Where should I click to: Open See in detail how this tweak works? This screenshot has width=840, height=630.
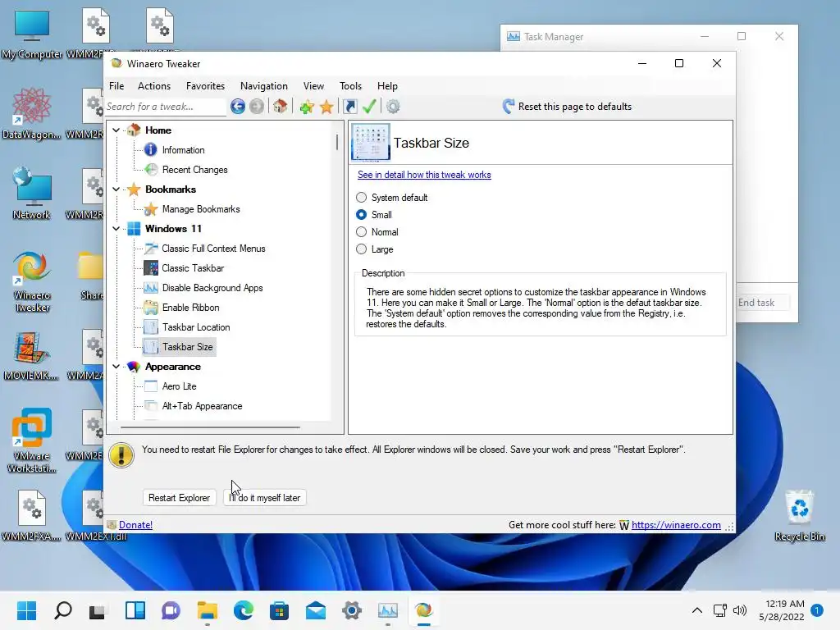tap(424, 175)
